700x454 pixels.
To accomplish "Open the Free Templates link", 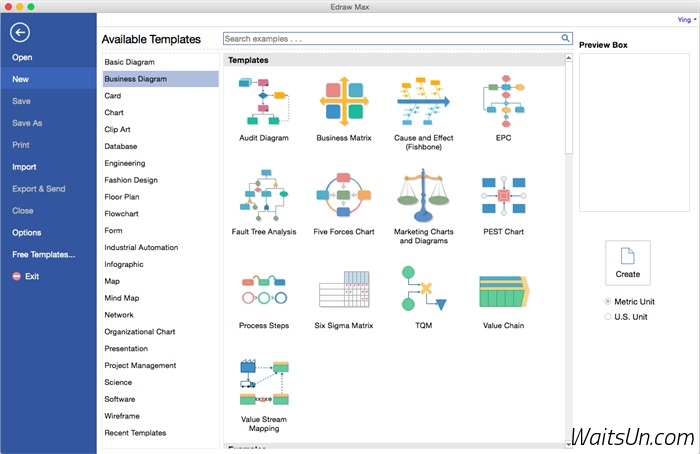I will [x=43, y=254].
